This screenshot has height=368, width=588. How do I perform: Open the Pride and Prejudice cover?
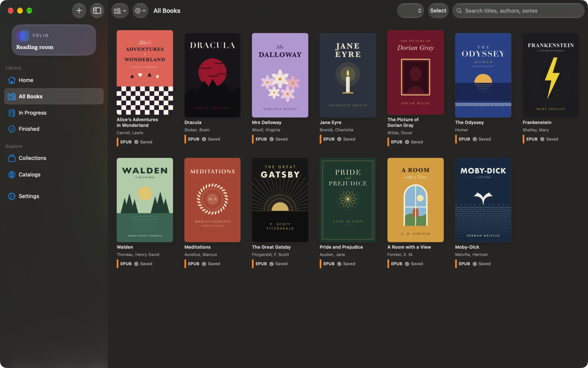click(x=348, y=200)
